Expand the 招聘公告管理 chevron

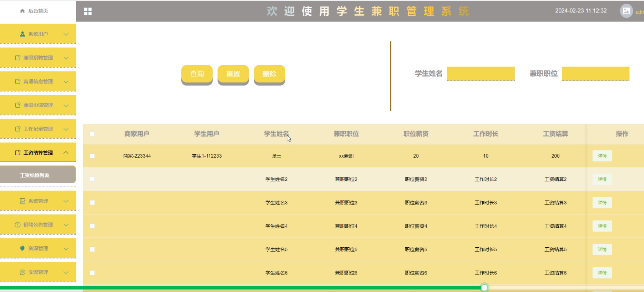coord(66,225)
